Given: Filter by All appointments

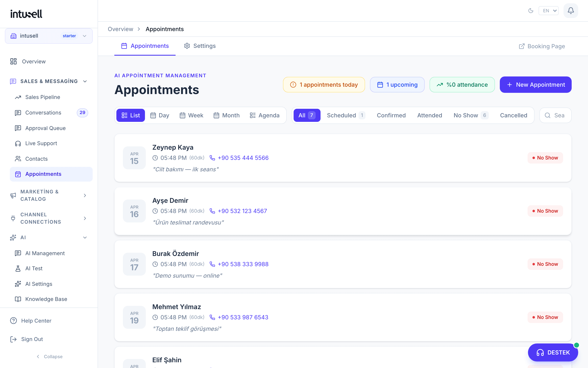Looking at the screenshot, I should point(307,115).
